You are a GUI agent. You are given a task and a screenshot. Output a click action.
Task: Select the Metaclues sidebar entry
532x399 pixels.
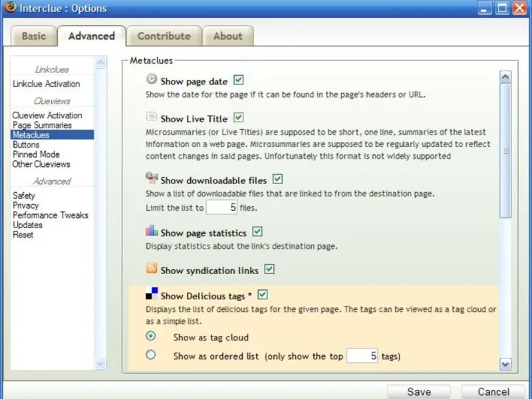pos(53,135)
